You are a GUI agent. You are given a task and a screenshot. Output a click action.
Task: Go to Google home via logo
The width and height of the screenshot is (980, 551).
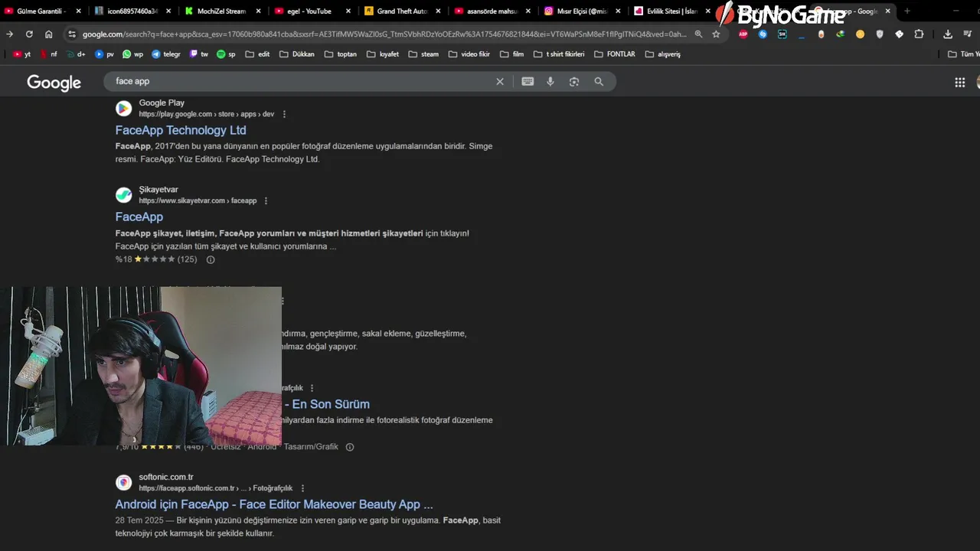[x=54, y=83]
